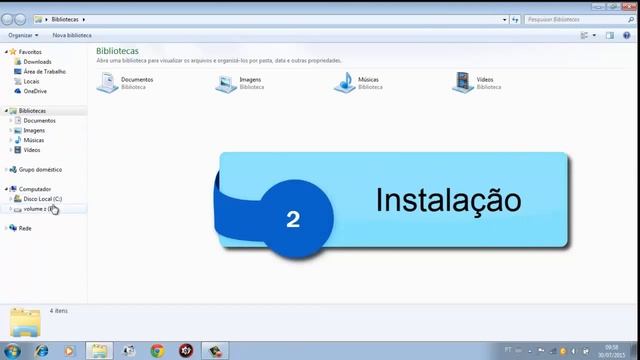Select Downloads in Favoritos
This screenshot has height=360, width=640.
pos(37,62)
